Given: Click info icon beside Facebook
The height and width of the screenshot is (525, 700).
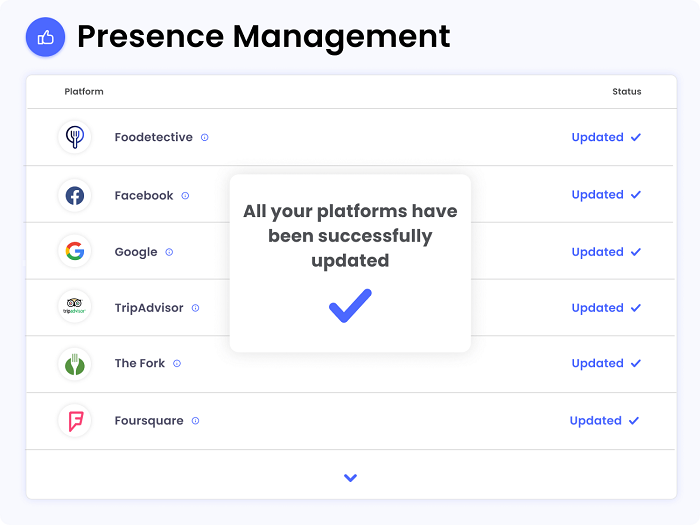Looking at the screenshot, I should pyautogui.click(x=186, y=196).
